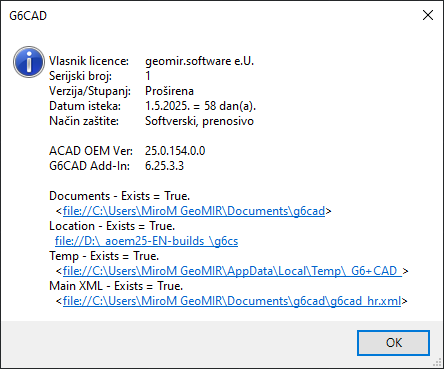Click the Main XML - Exists = True line
The image size is (444, 369).
click(116, 286)
